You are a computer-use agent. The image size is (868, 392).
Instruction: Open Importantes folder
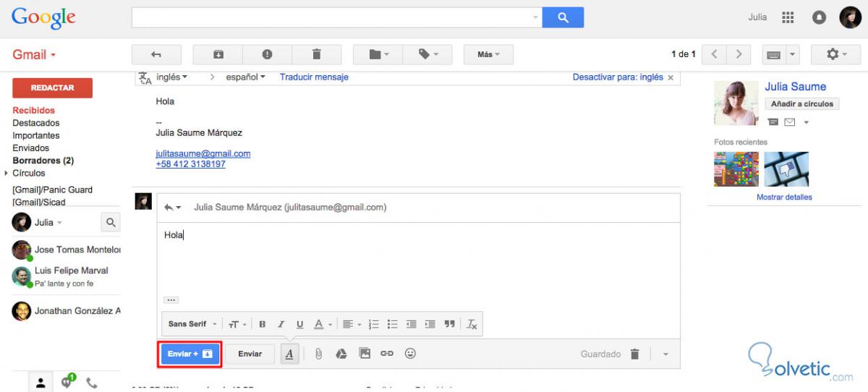36,135
